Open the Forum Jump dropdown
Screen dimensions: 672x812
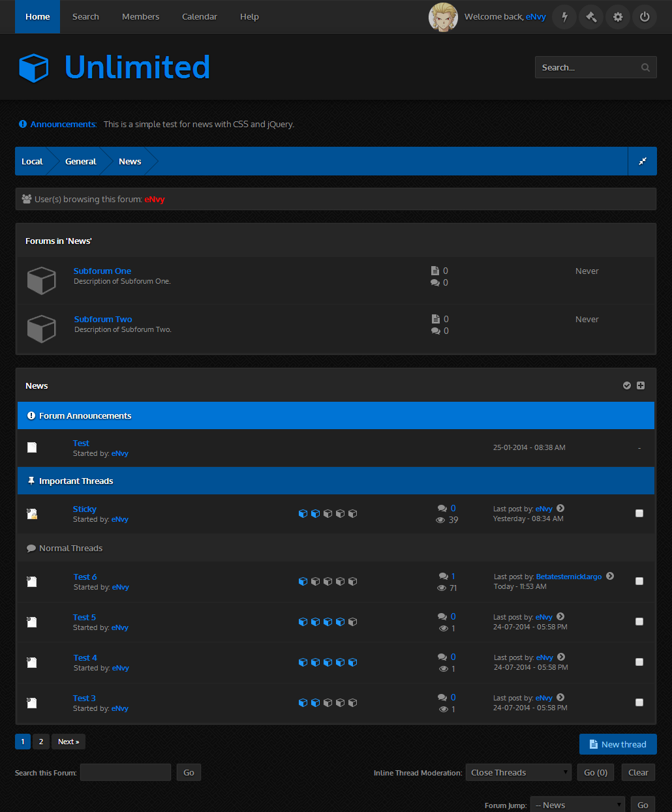click(x=577, y=805)
